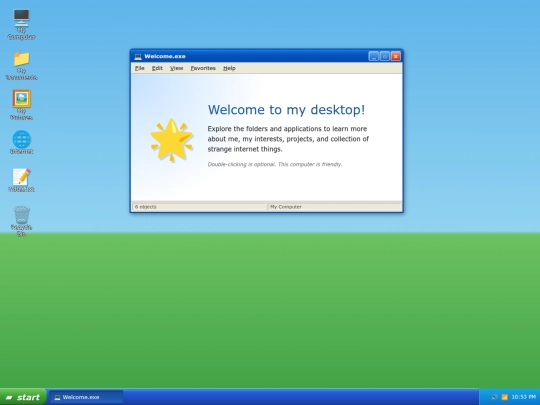540x405 pixels.
Task: Click the volume icon in system tray
Action: coord(495,397)
